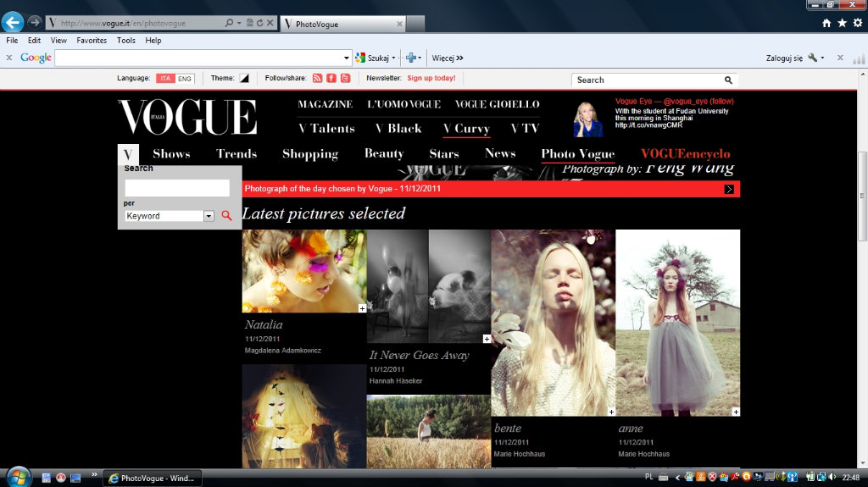
Task: Open the MAGAZINE link
Action: [325, 104]
